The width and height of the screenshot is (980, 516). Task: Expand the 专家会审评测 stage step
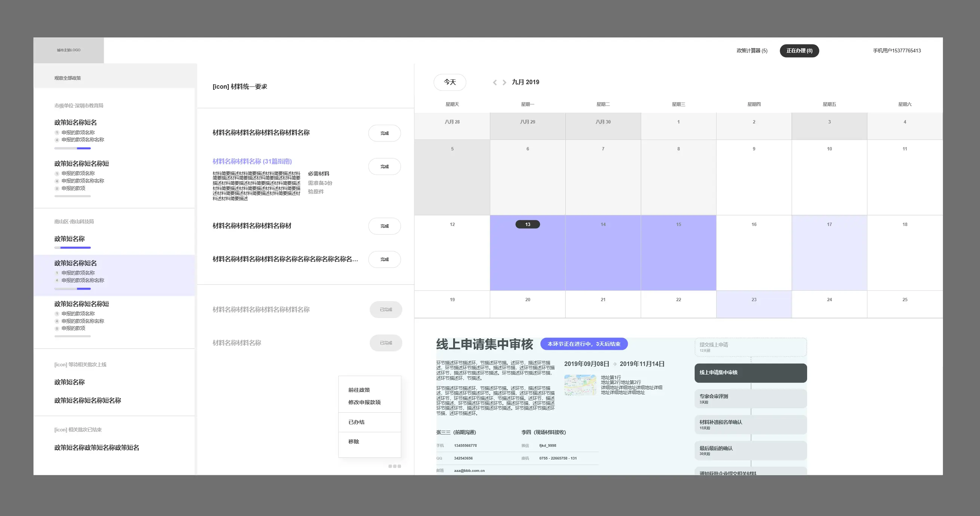[750, 399]
